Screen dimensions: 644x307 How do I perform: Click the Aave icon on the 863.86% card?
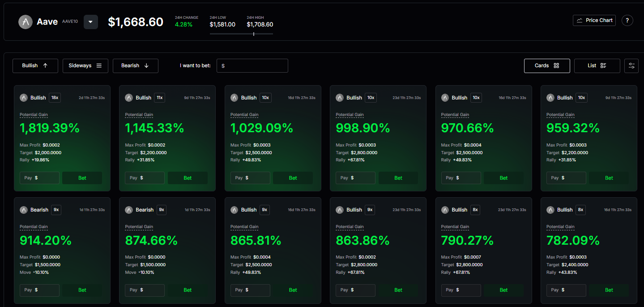point(340,210)
